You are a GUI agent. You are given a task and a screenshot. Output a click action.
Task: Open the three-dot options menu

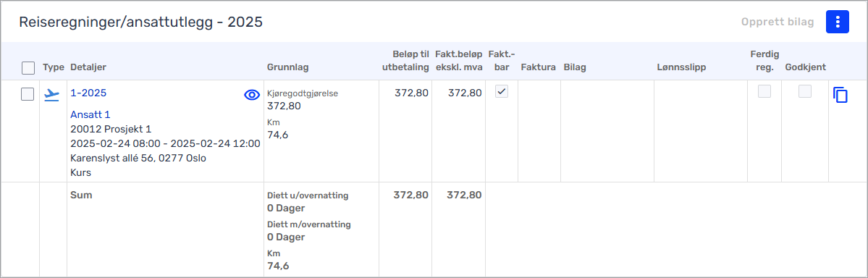click(838, 22)
